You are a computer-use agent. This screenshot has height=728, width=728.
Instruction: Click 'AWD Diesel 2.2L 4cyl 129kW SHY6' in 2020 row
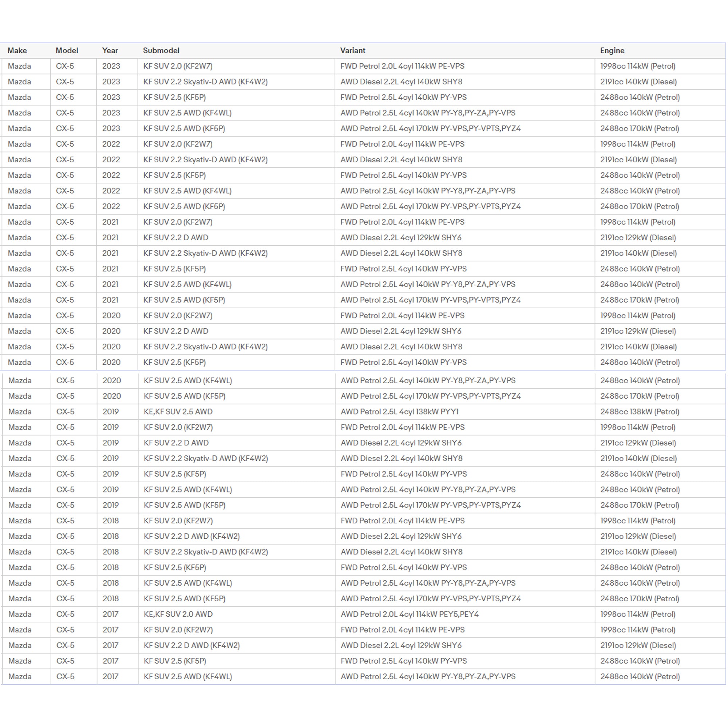point(400,331)
